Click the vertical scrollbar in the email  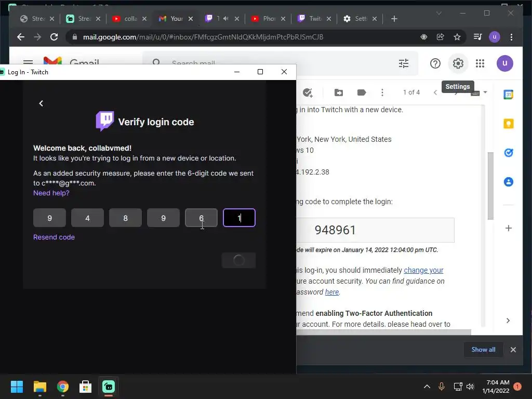[490, 185]
